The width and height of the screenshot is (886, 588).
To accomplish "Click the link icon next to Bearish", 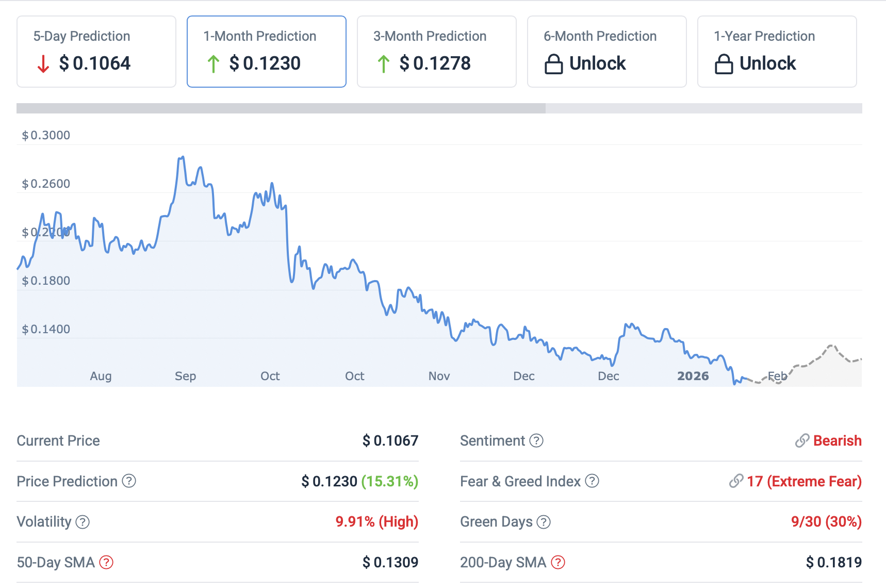I will pyautogui.click(x=802, y=441).
